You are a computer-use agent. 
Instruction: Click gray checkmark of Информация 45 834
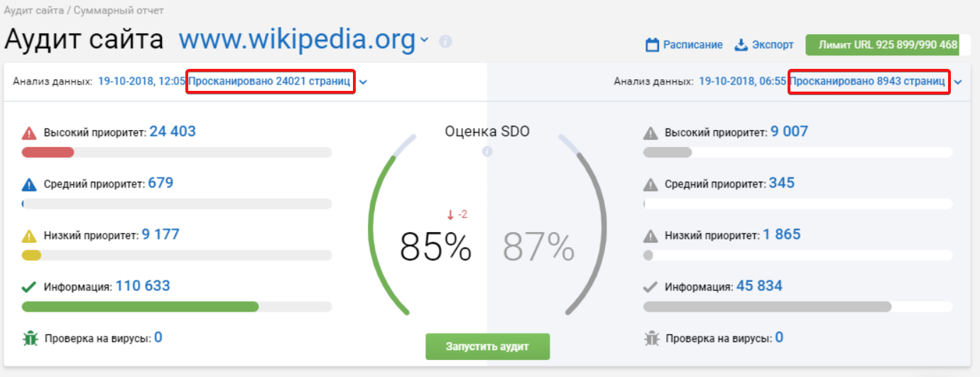(x=650, y=288)
